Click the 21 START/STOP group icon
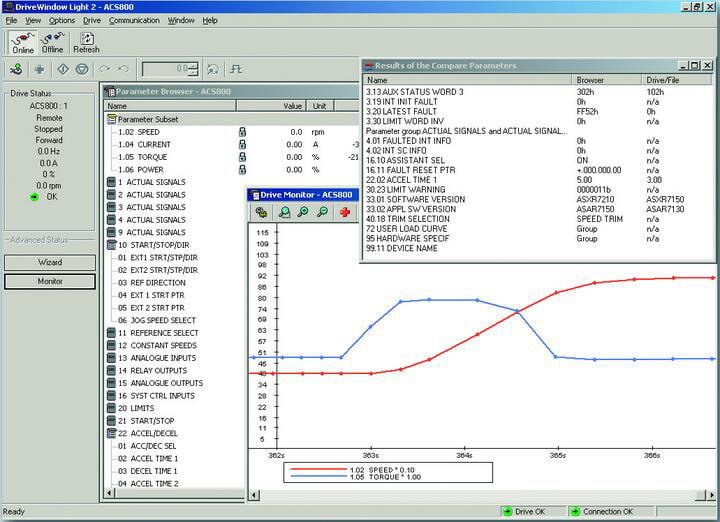This screenshot has width=720, height=522. (x=111, y=421)
